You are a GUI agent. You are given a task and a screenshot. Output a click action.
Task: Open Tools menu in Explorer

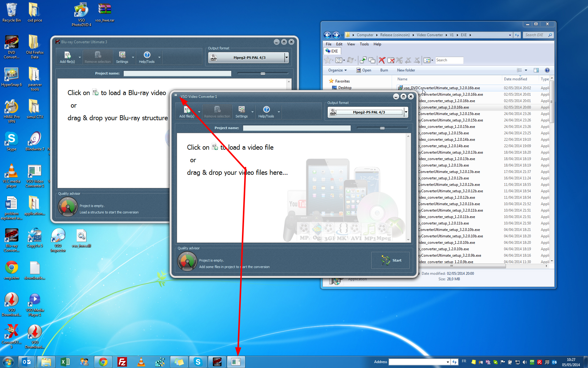(364, 44)
